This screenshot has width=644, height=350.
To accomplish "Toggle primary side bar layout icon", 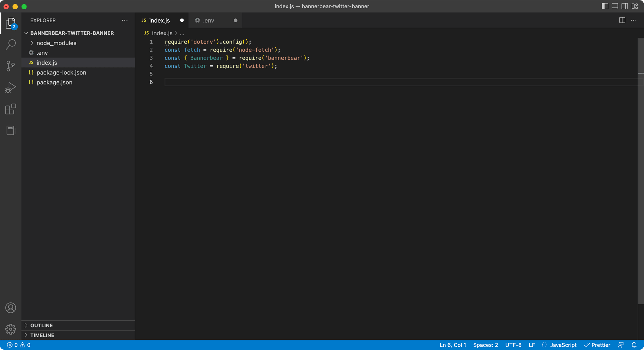I will coord(605,6).
